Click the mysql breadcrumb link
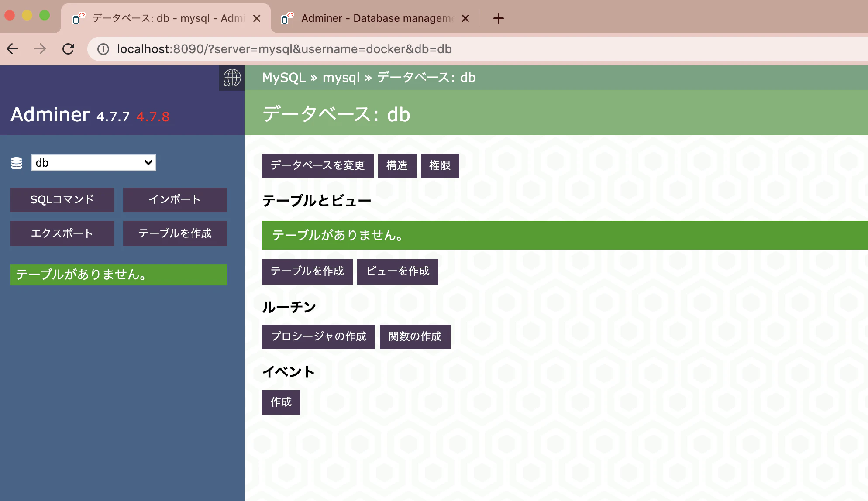Screen dimensions: 868x501 click(341, 78)
